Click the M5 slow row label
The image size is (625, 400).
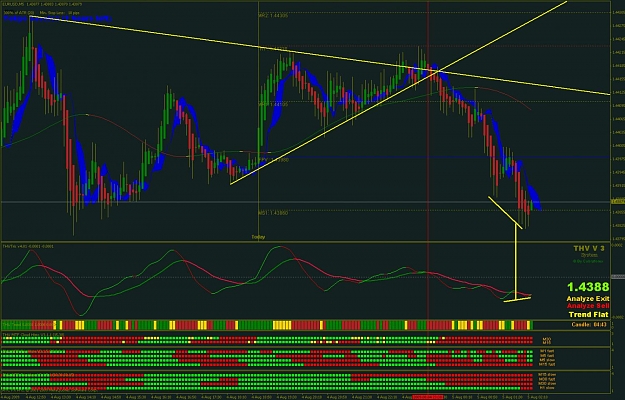tap(547, 360)
